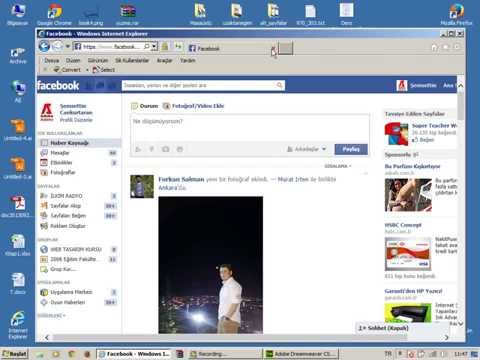Click the Profili Düzenle link
This screenshot has width=480, height=360.
click(x=76, y=120)
